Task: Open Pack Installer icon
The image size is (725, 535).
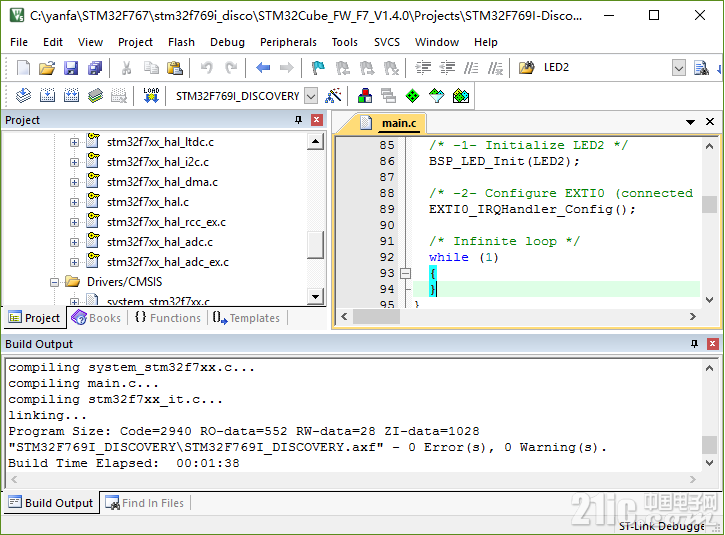Action: click(461, 96)
